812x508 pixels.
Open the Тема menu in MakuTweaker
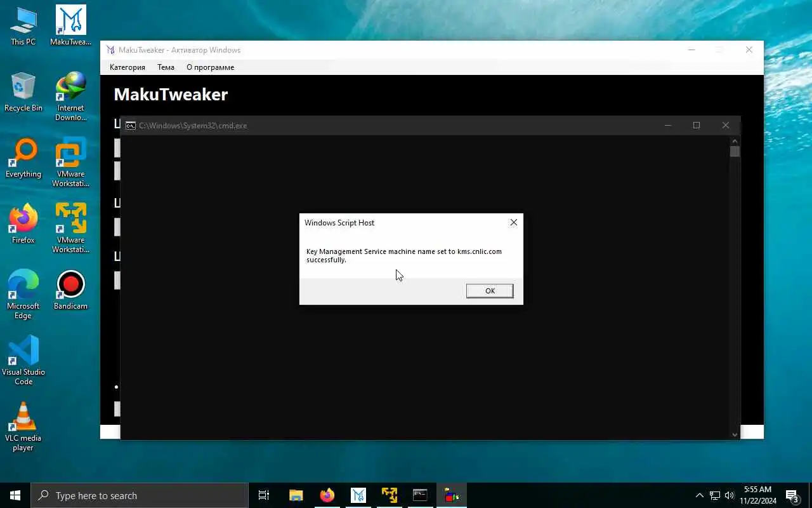pyautogui.click(x=166, y=67)
